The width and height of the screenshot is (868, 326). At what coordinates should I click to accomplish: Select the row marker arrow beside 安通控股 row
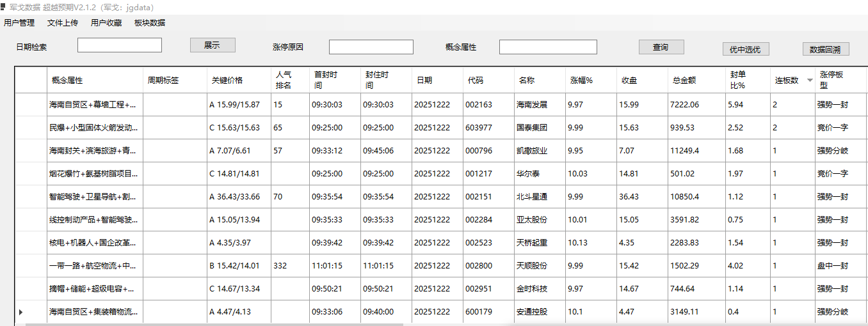pos(20,312)
